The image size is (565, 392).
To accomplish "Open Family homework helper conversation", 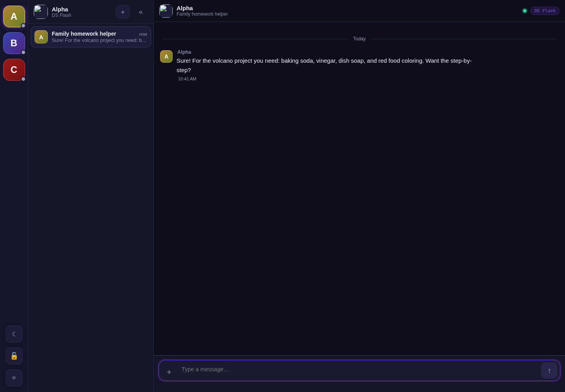I will [x=91, y=37].
